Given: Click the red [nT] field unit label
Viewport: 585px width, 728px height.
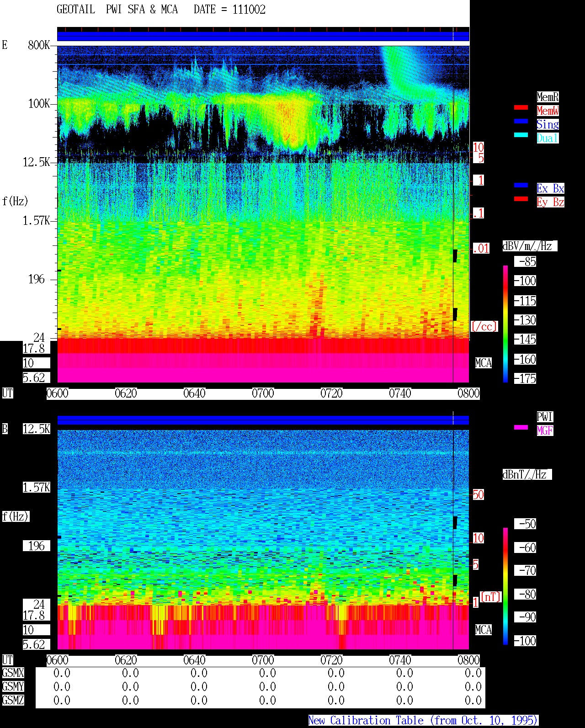Looking at the screenshot, I should click(490, 596).
